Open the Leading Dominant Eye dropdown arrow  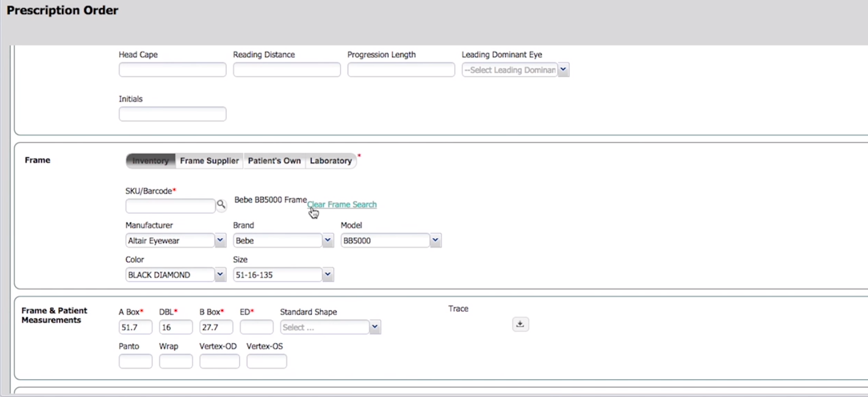[x=563, y=70]
